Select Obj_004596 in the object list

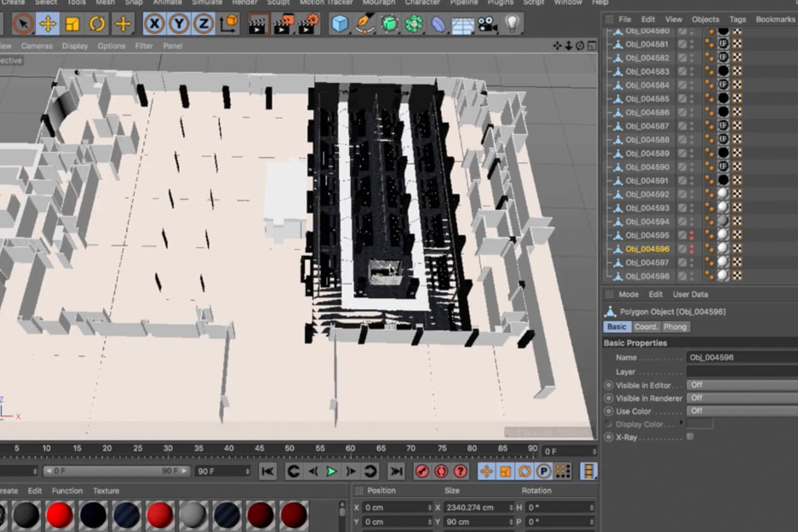coord(647,249)
